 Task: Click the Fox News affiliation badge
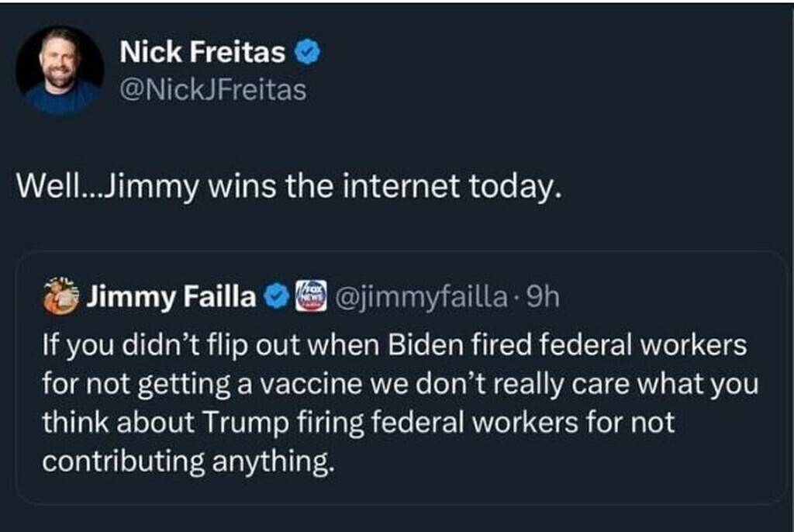click(x=310, y=297)
